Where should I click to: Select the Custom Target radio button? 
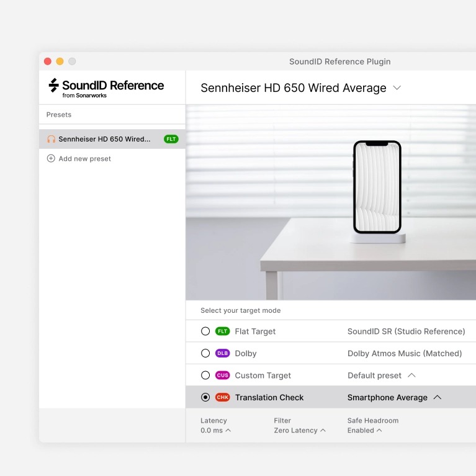(x=205, y=375)
